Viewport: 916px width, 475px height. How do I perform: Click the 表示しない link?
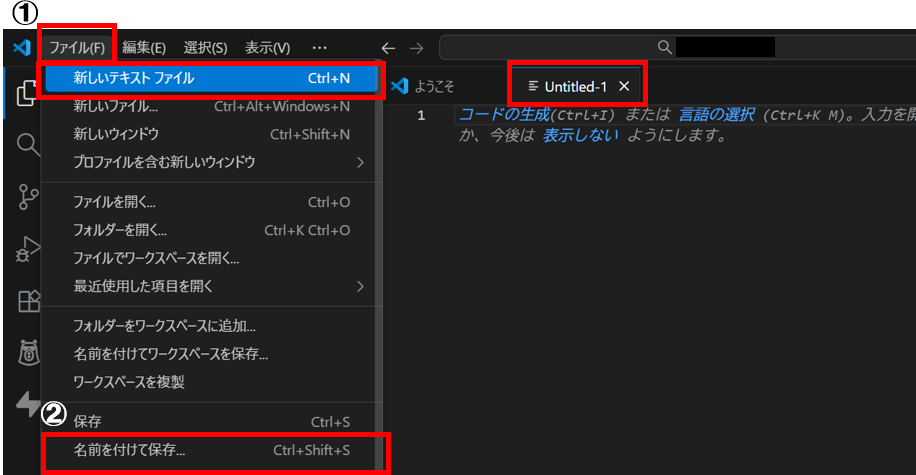click(x=580, y=136)
